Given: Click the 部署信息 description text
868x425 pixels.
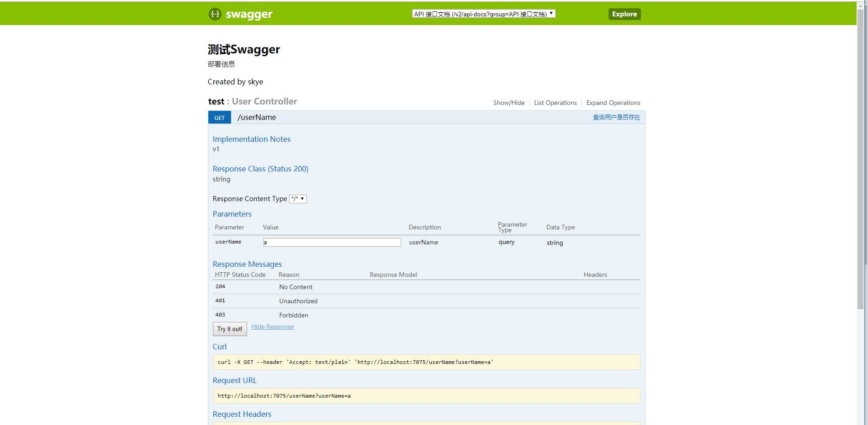Looking at the screenshot, I should (x=221, y=64).
